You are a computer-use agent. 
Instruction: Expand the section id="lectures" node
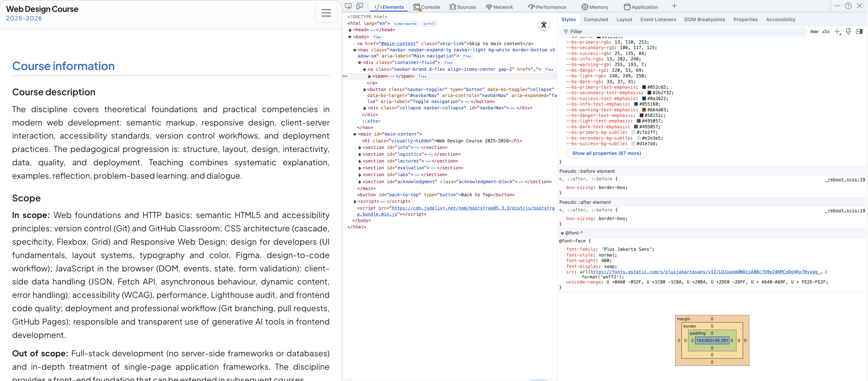360,161
